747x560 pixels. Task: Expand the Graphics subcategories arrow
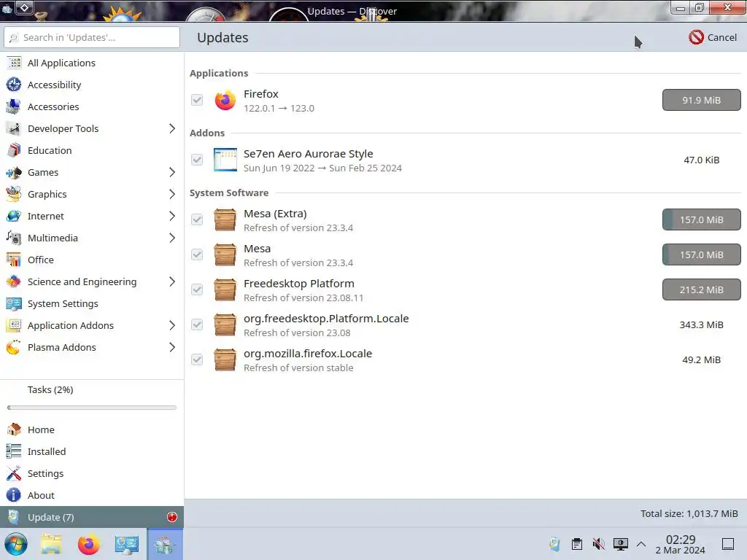[172, 194]
